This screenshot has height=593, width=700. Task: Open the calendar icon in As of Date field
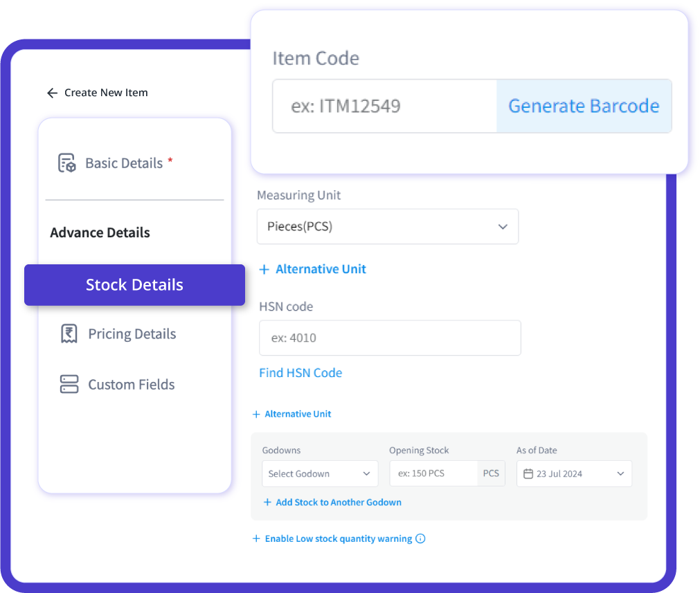pos(528,473)
